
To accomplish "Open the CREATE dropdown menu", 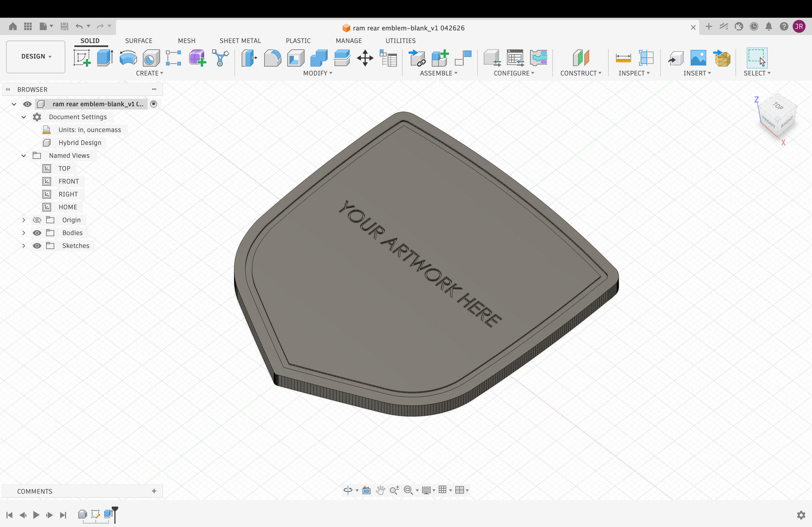I will [x=149, y=73].
